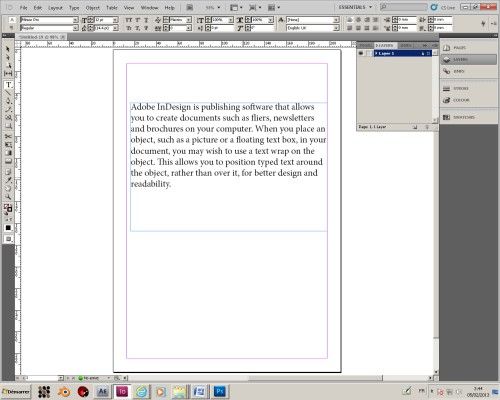Toggle Small Caps formatting
500x400 pixels.
click(x=129, y=28)
